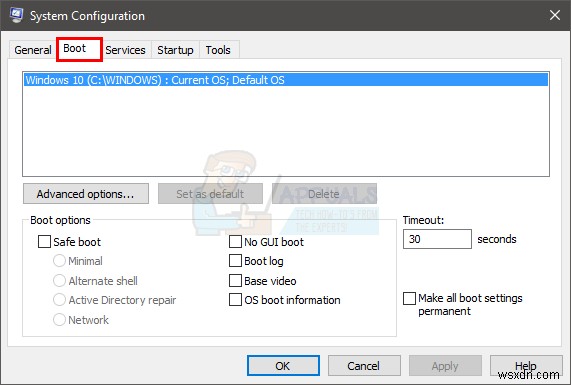Switch to the General tab
This screenshot has width=571, height=385.
(x=32, y=50)
